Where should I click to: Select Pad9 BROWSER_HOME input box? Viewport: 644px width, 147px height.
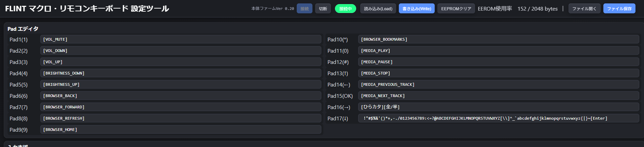(181, 130)
